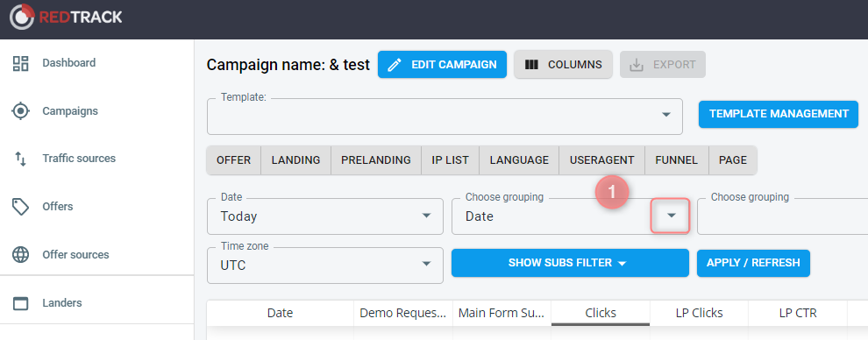Select the OFFER tab
The height and width of the screenshot is (340, 868).
click(x=233, y=160)
